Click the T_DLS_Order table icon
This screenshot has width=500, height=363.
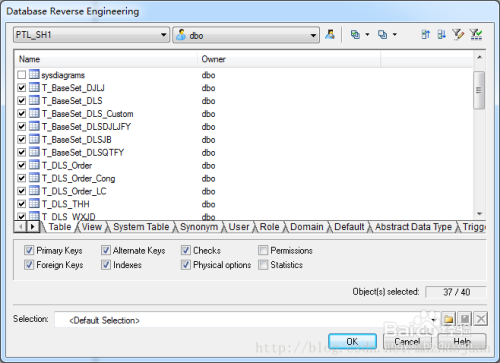[34, 165]
